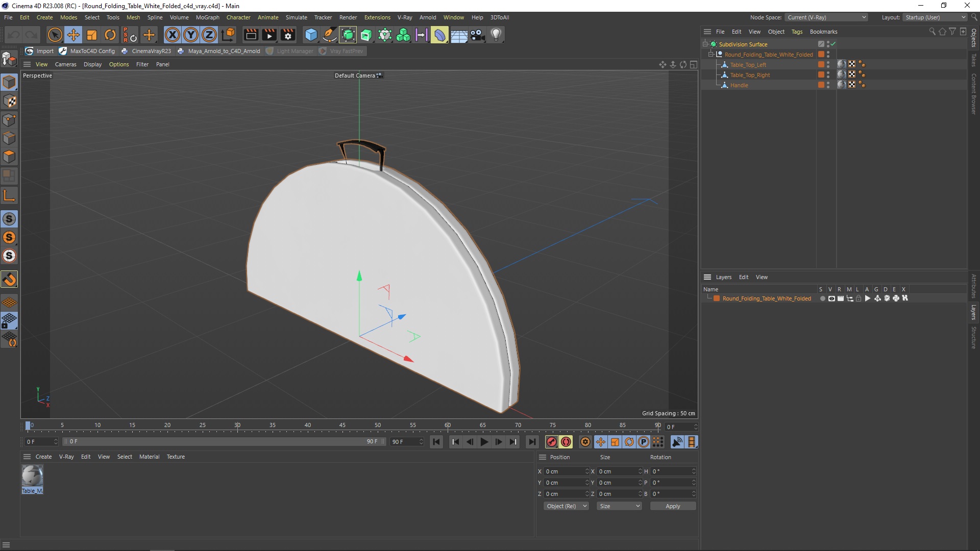Toggle layer view eye for Round_Folding_Table_White_Folded
The height and width of the screenshot is (551, 980).
831,298
